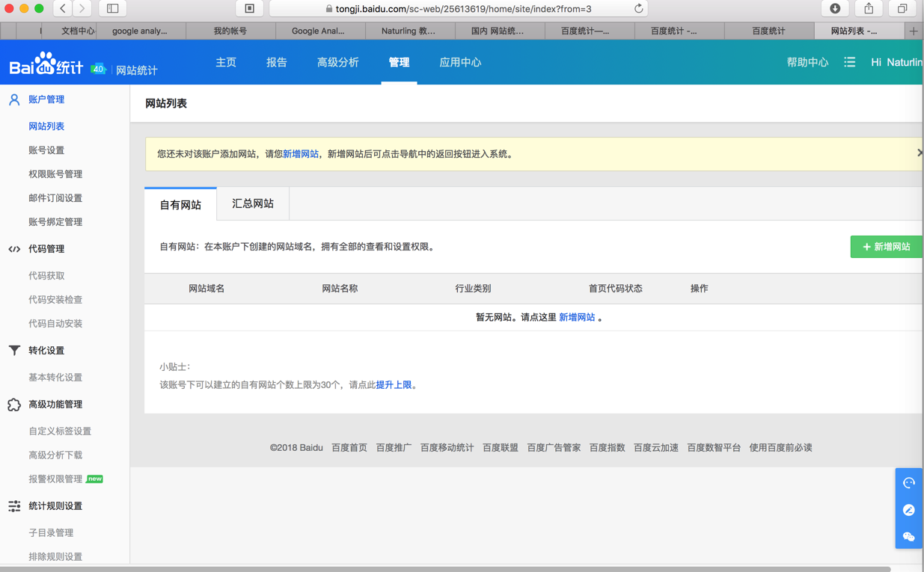Click the Hi Naturlin account name

pos(896,63)
